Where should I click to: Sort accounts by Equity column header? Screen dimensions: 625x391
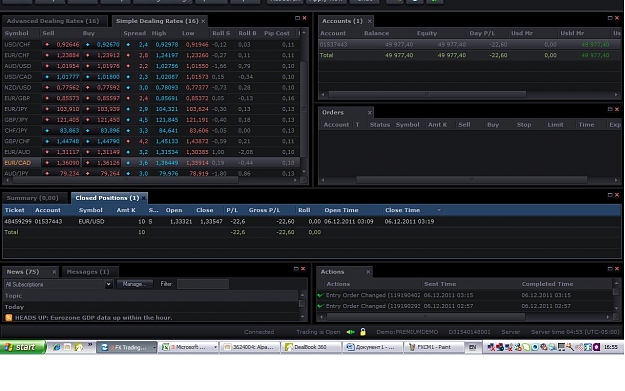(427, 33)
